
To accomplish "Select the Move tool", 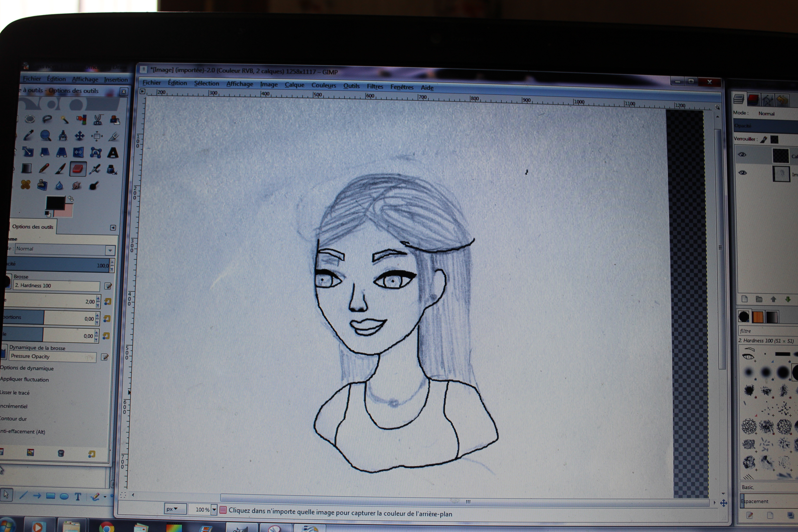I will [80, 136].
